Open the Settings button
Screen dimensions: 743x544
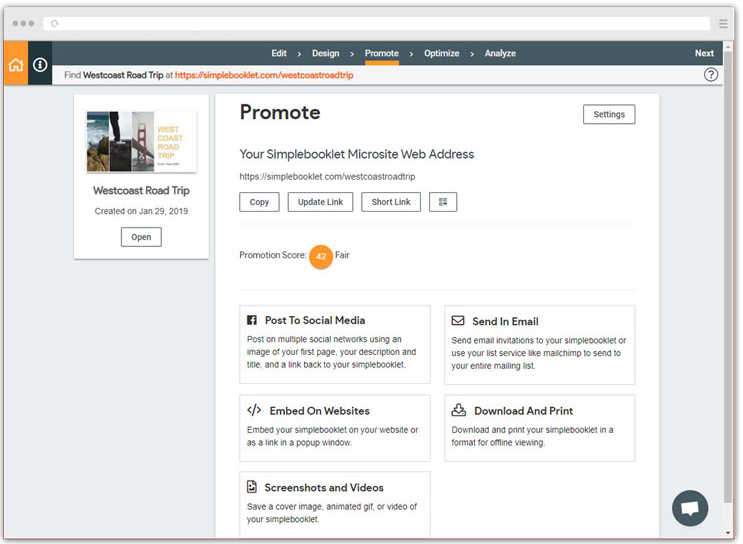pyautogui.click(x=609, y=114)
